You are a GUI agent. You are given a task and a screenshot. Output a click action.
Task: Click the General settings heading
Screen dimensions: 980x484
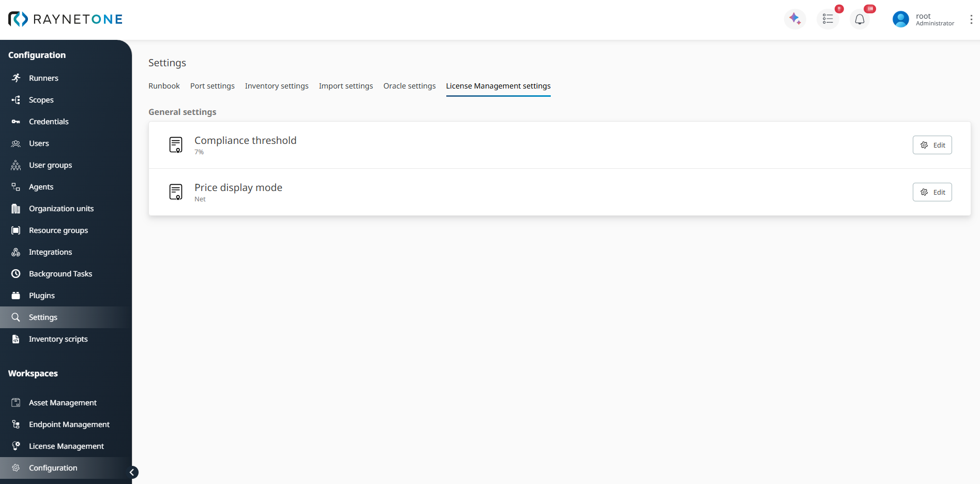[x=182, y=112]
